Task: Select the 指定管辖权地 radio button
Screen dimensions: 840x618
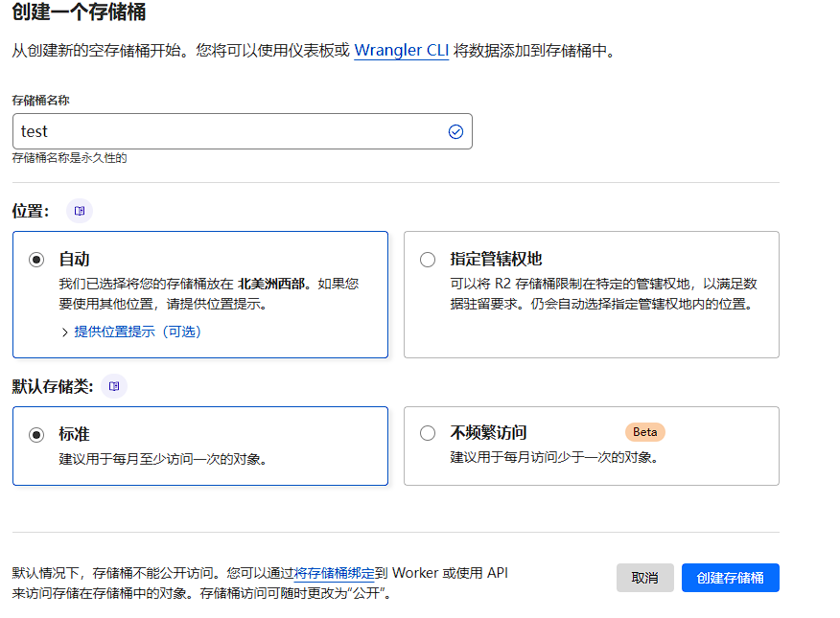Action: coord(428,259)
